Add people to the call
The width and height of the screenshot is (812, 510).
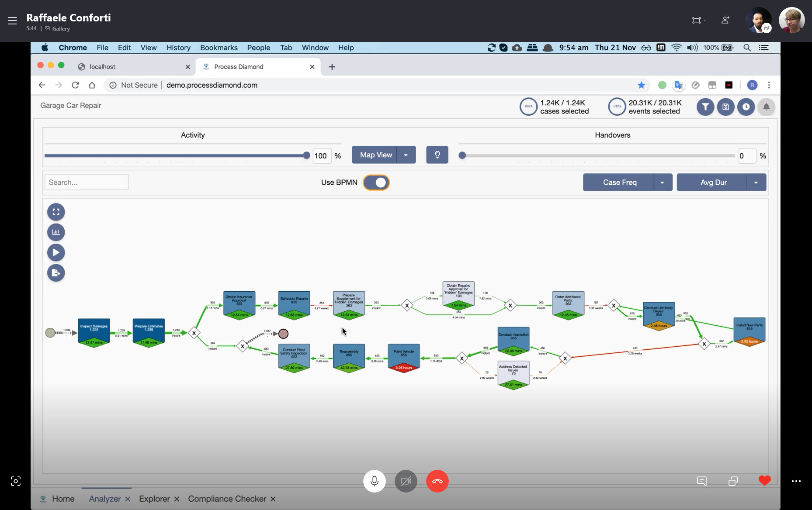725,20
